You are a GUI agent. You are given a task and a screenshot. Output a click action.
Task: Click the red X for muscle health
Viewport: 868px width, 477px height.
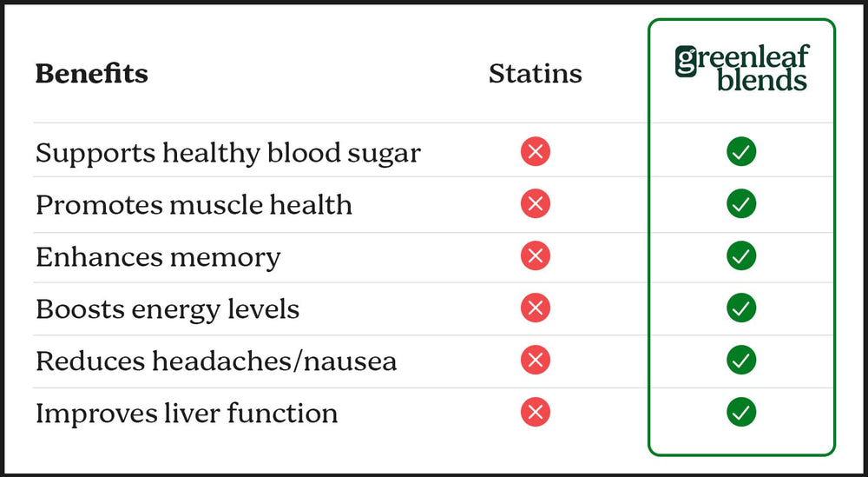[x=536, y=204]
